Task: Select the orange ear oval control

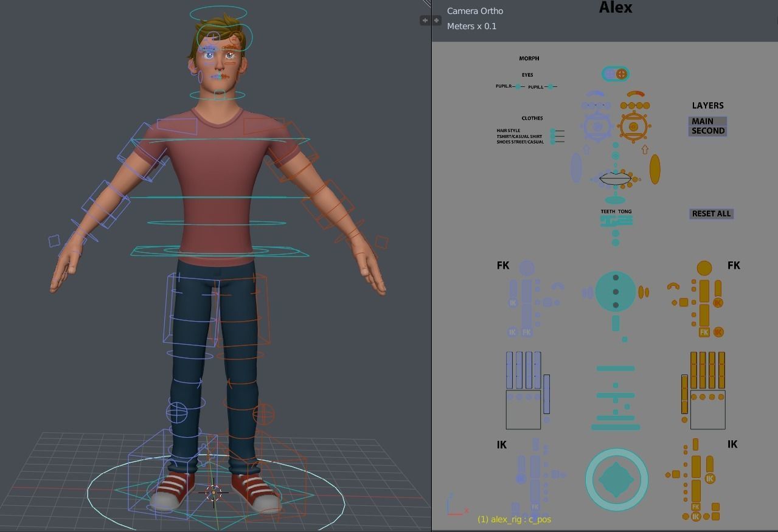Action: (655, 169)
